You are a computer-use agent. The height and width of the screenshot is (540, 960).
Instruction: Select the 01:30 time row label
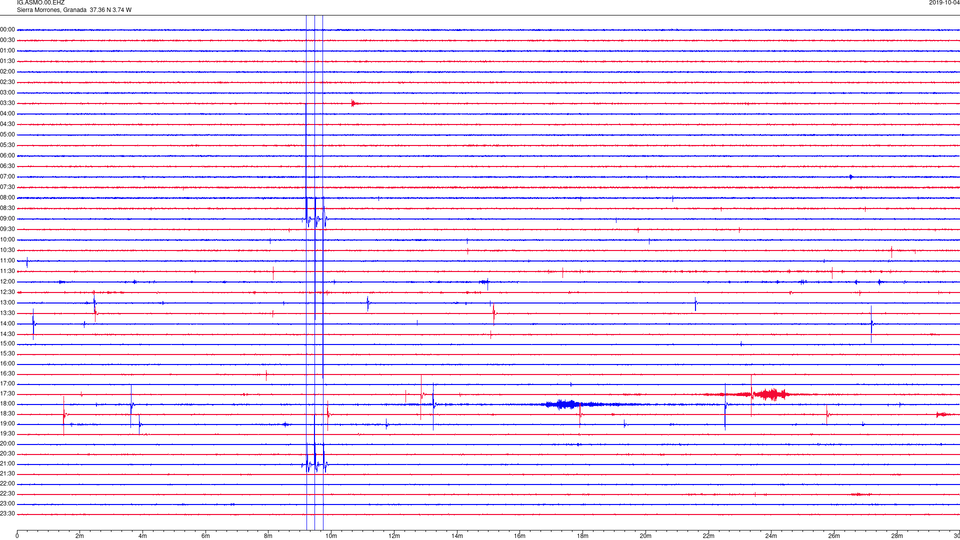tap(7, 61)
